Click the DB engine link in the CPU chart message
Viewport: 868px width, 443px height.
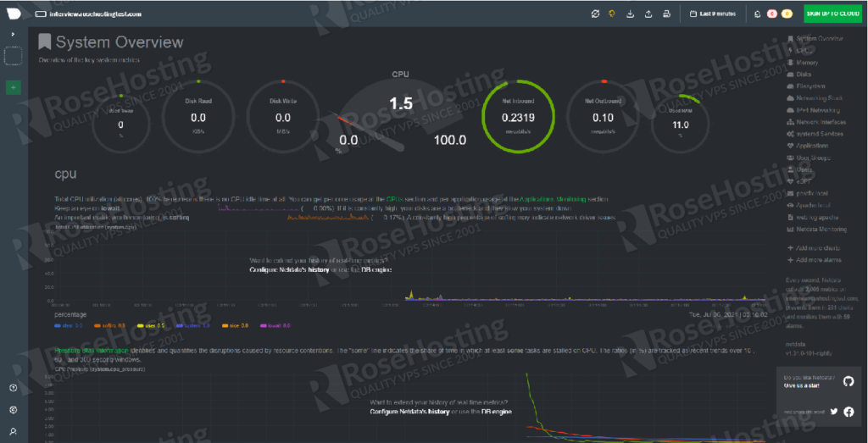(x=376, y=270)
